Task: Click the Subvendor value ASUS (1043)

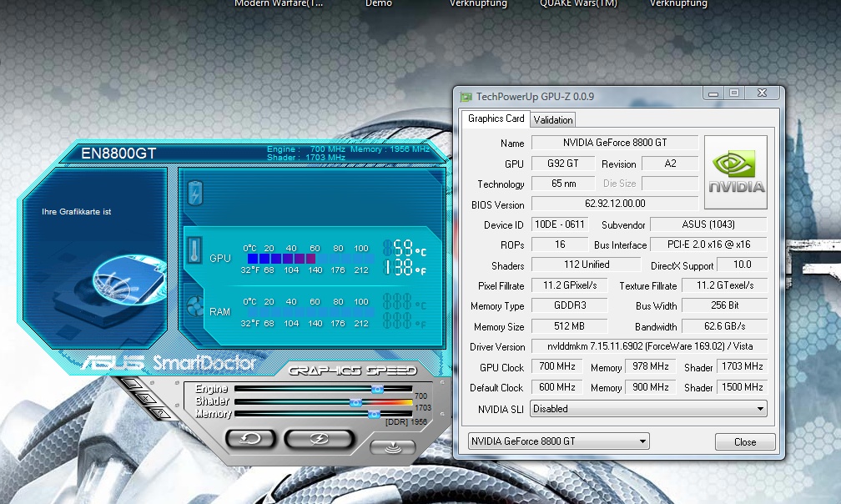Action: (708, 224)
